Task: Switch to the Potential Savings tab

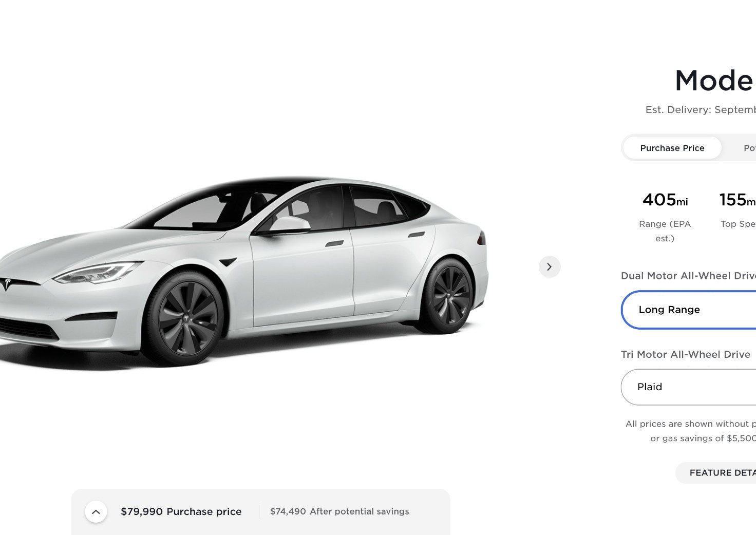Action: coord(749,148)
